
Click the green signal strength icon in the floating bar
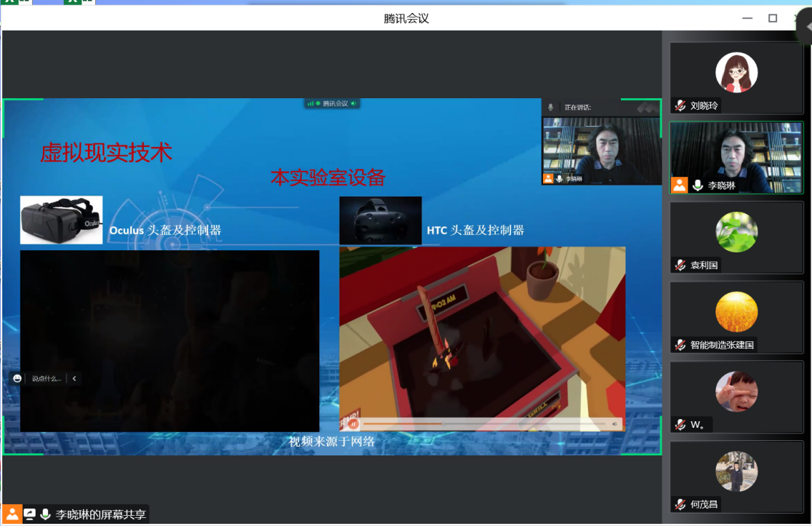coord(310,103)
